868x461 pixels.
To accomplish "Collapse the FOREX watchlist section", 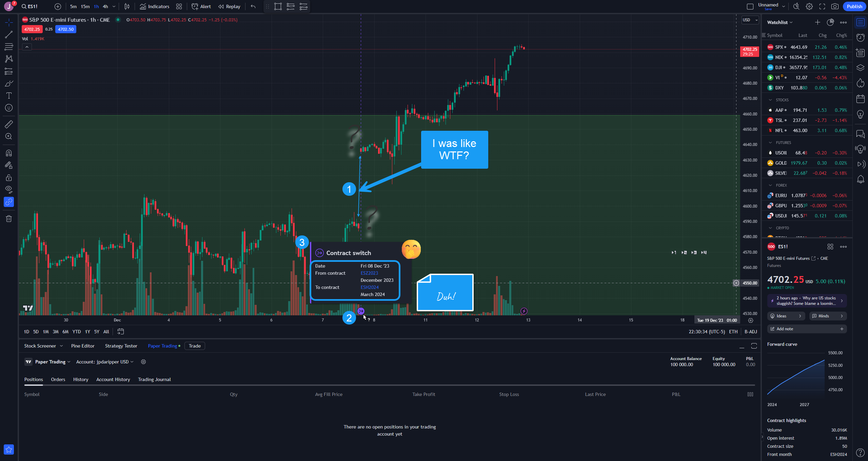I will [770, 185].
